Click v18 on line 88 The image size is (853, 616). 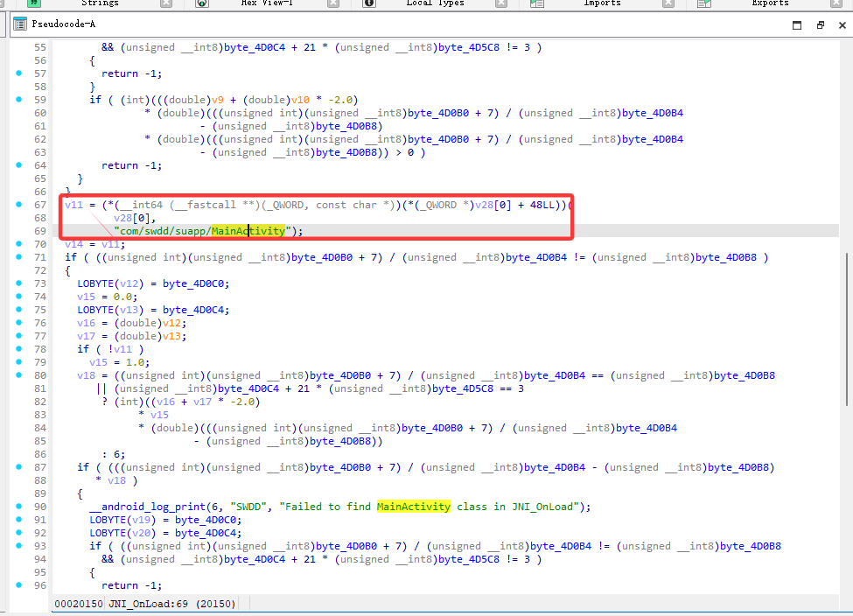117,480
